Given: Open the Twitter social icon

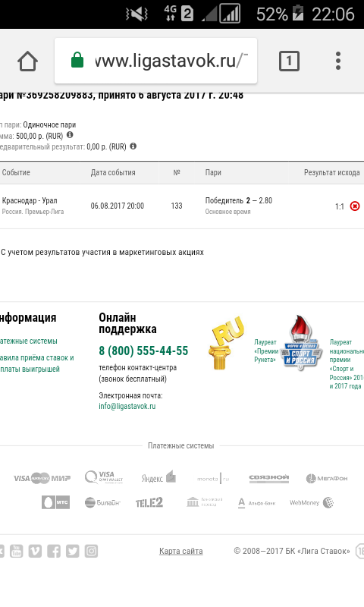Looking at the screenshot, I should point(72,551).
